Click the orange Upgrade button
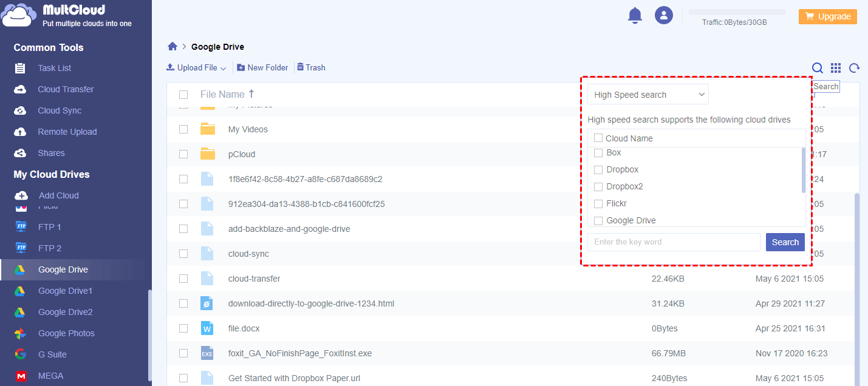 (x=827, y=16)
